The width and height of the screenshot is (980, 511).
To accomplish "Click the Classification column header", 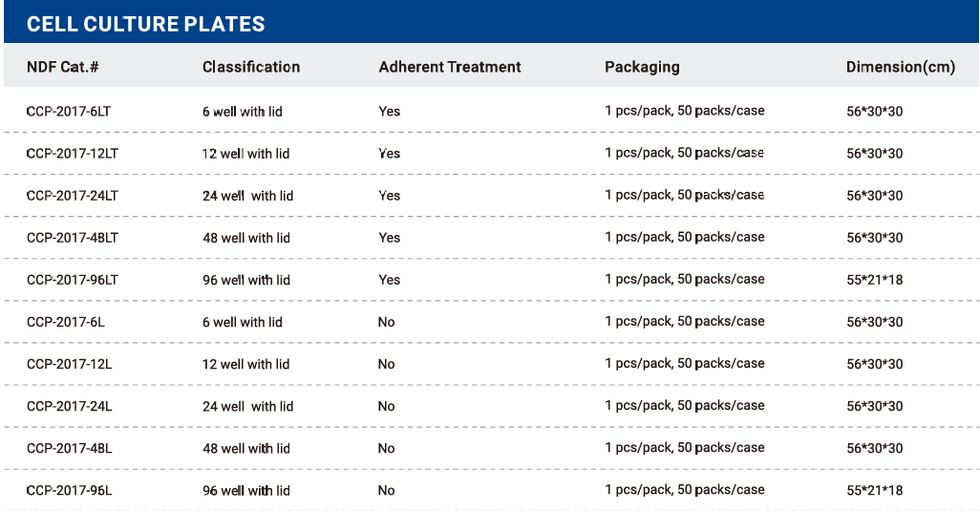I will coord(251,67).
